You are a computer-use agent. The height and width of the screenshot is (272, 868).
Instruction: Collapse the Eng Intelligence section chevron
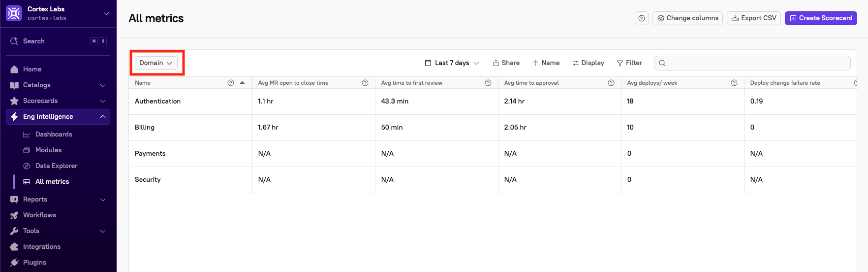(103, 117)
